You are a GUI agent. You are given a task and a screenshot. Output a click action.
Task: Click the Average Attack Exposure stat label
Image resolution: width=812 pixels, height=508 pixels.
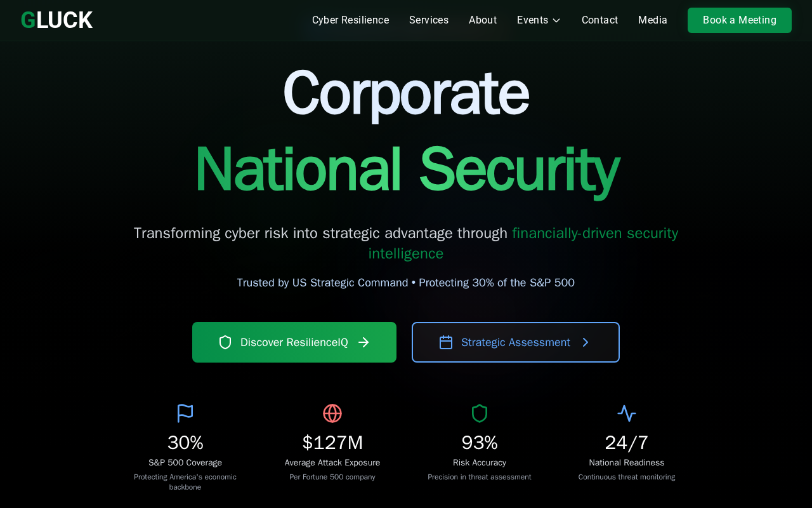[x=332, y=463]
